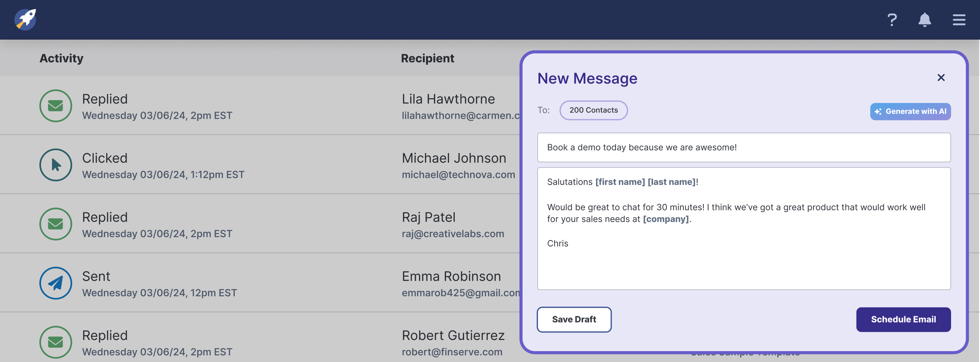The width and height of the screenshot is (980, 362).
Task: Click the sparkle icon on Generate with AI
Action: 879,112
